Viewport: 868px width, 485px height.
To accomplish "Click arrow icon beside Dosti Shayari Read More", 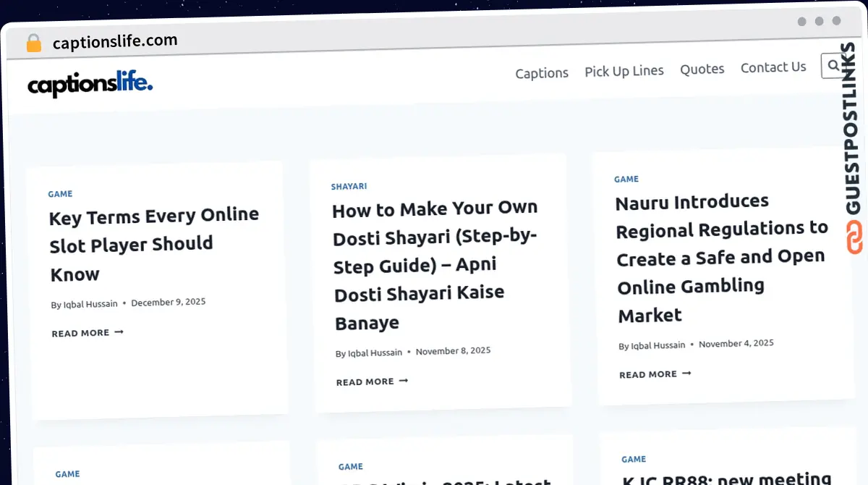I will (x=404, y=381).
